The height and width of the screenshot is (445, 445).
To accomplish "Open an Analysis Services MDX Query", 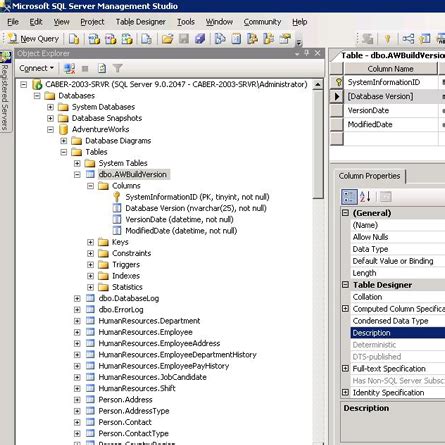I will (94, 39).
